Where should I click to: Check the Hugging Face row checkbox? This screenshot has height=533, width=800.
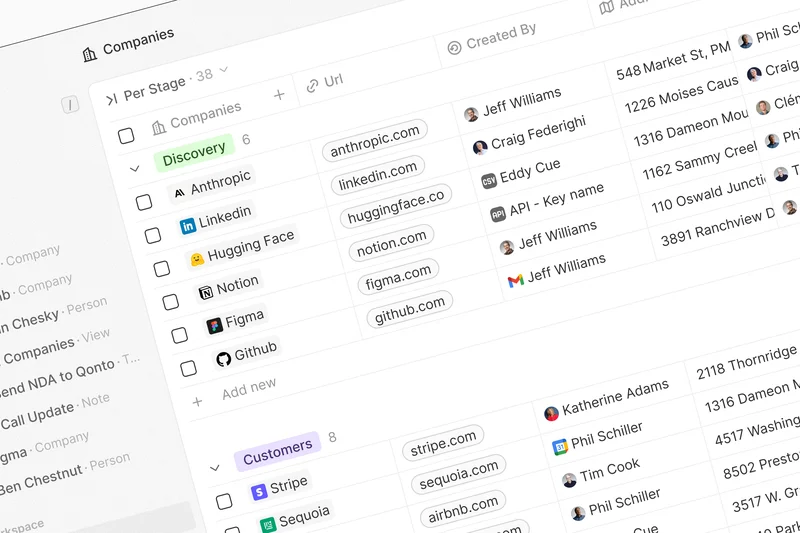pyautogui.click(x=162, y=269)
